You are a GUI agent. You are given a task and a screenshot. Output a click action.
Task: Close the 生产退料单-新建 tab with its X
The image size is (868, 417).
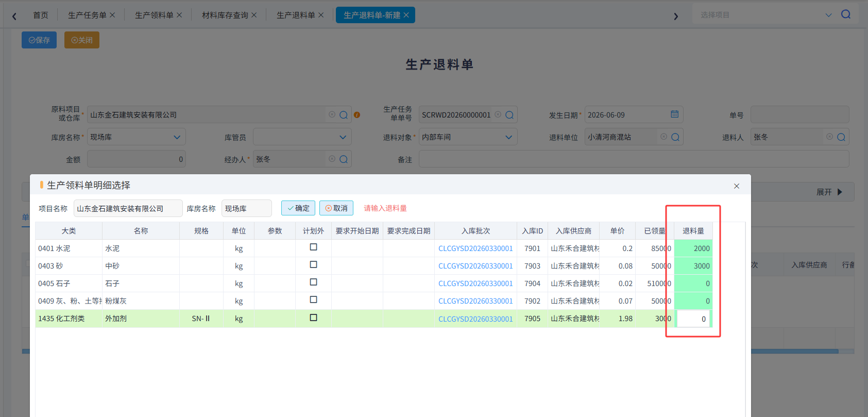[406, 15]
